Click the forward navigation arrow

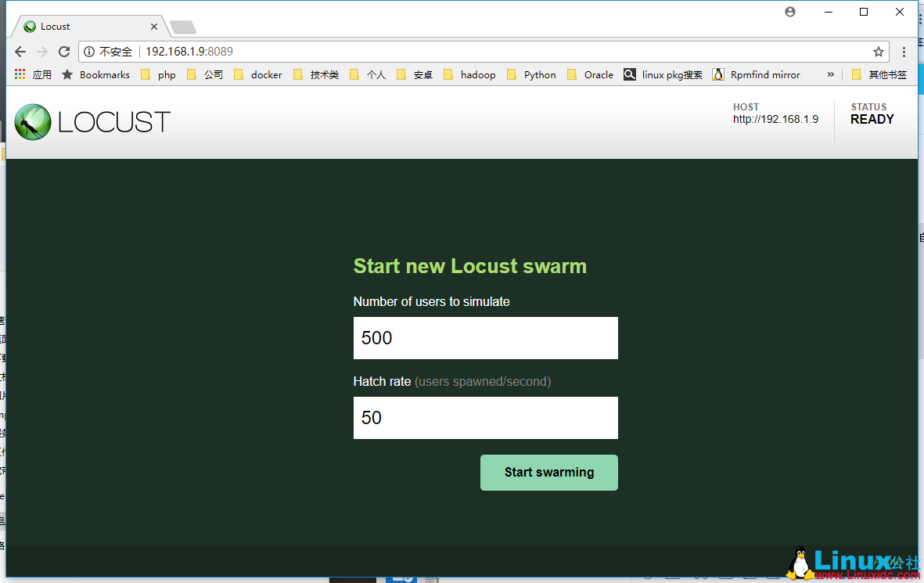[41, 52]
